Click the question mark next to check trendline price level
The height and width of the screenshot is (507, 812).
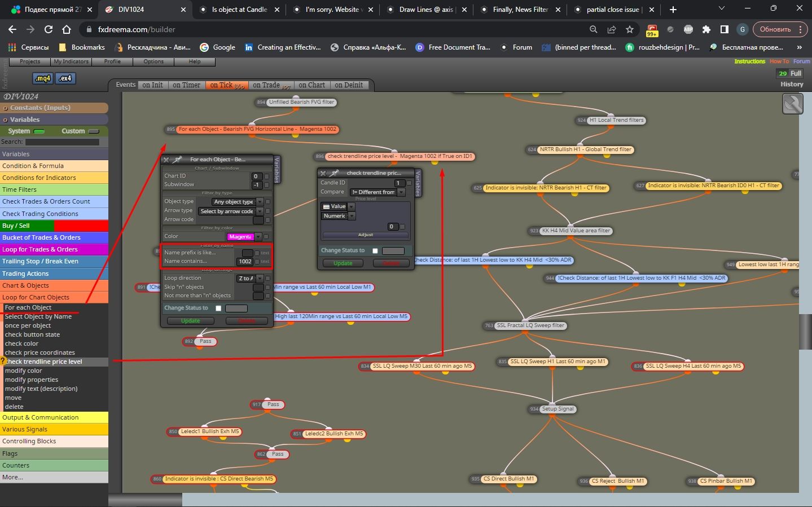click(2, 361)
